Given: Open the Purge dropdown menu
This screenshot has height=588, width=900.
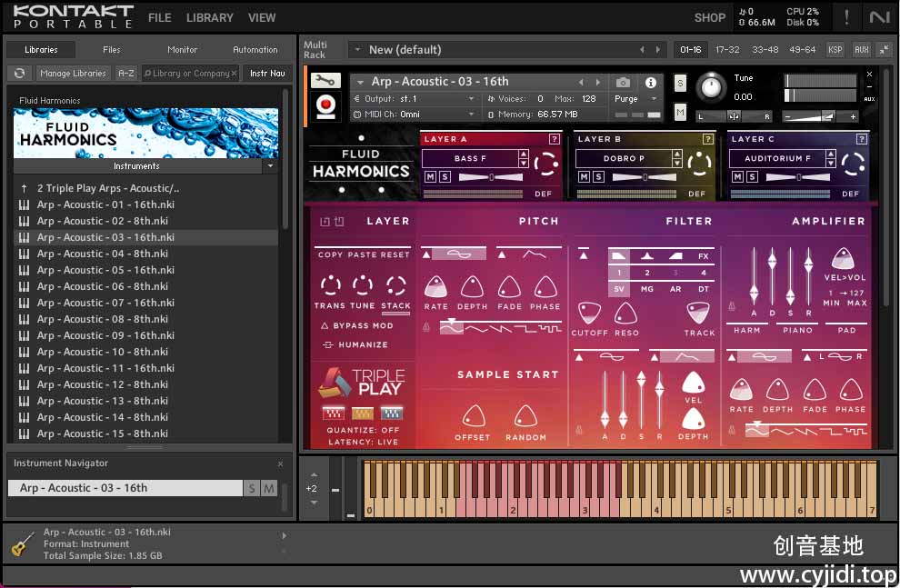Looking at the screenshot, I should coord(635,99).
